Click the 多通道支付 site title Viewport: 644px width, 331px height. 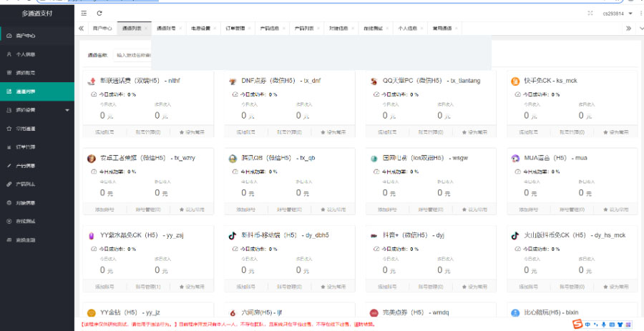point(37,14)
